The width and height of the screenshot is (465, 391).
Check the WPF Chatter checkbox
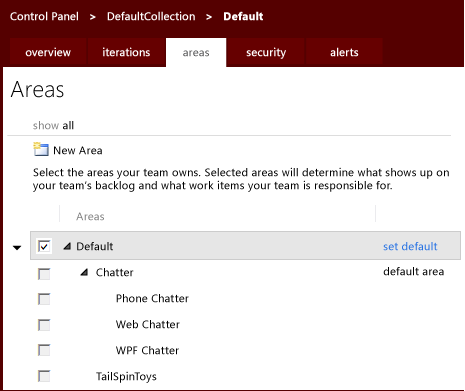(x=44, y=350)
